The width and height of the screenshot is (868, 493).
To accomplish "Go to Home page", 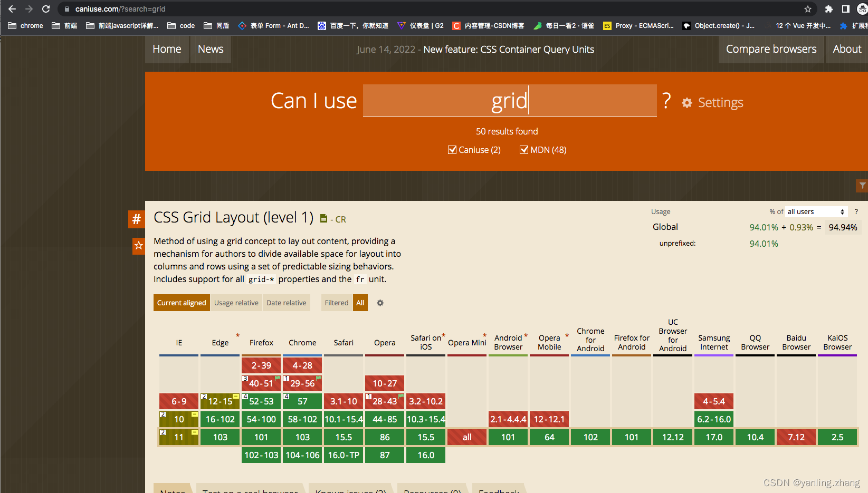I will click(167, 49).
